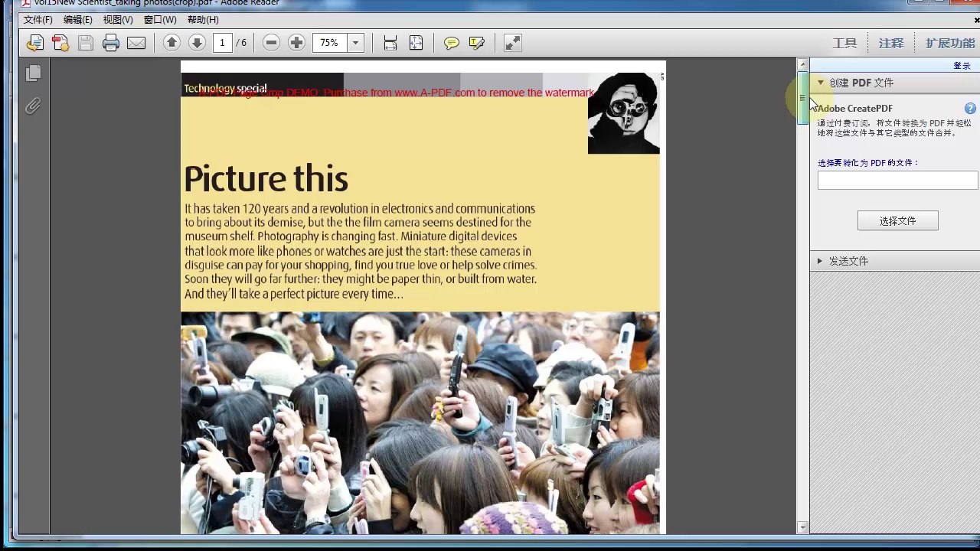Click the help icon beside Adobe CreatePDF

970,109
